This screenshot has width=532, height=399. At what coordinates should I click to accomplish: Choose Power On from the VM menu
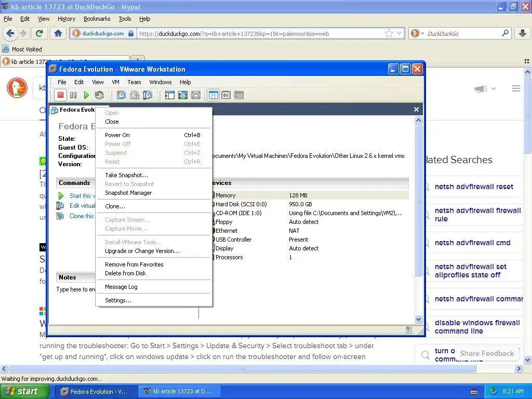153,135
